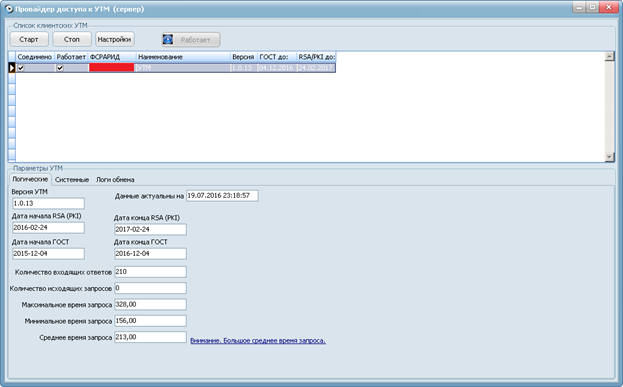Click the Данные актуальны на date field

click(x=222, y=195)
